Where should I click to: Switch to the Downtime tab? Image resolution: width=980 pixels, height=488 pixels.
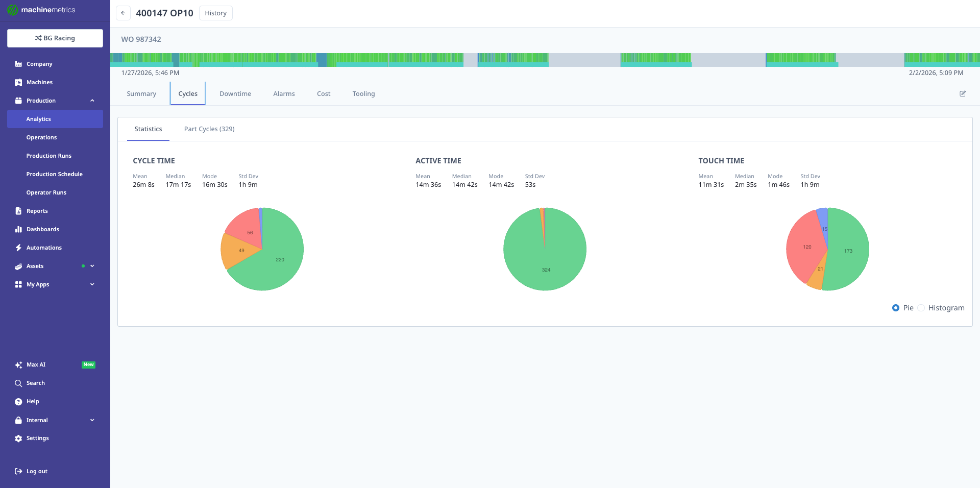pos(235,93)
